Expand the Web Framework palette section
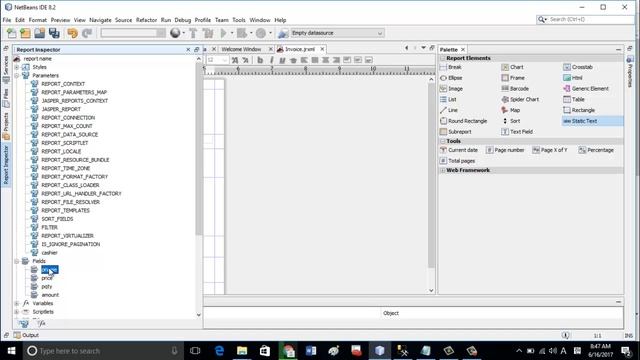This screenshot has width=640, height=360. point(443,170)
